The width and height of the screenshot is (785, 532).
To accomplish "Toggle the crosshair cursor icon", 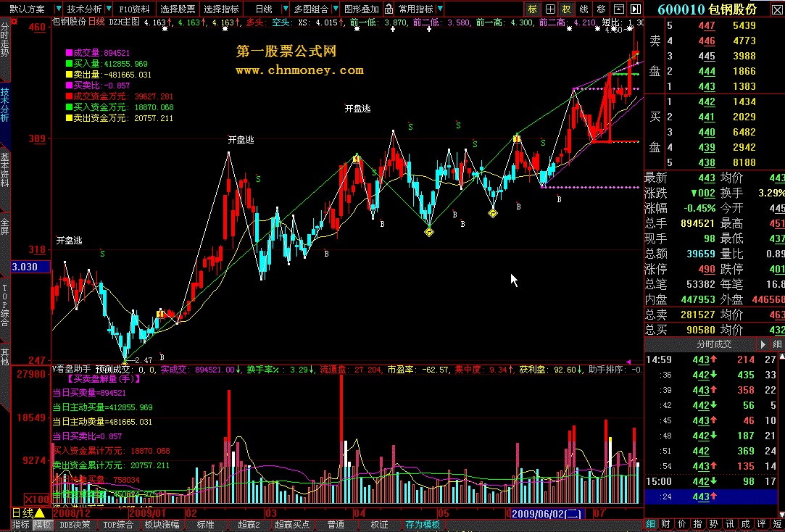I will (550, 9).
